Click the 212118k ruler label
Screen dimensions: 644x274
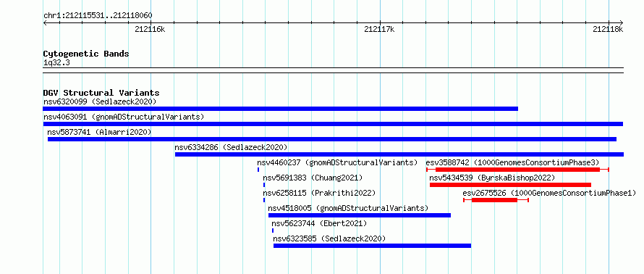pos(608,29)
